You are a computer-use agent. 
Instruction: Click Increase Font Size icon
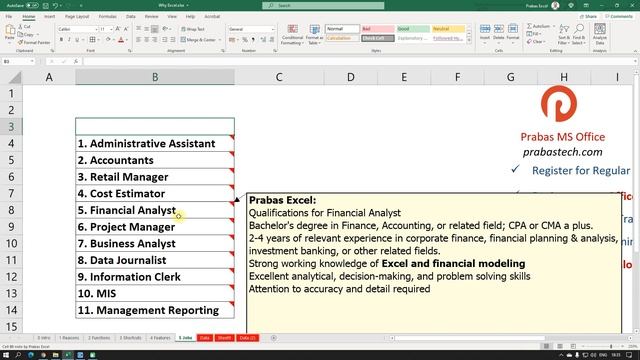tap(118, 29)
